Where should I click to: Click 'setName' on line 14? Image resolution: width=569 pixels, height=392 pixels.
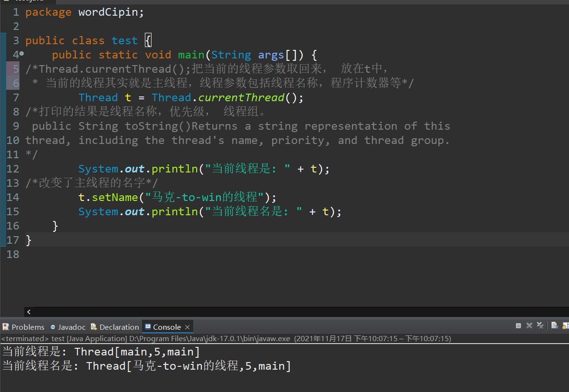tap(114, 198)
